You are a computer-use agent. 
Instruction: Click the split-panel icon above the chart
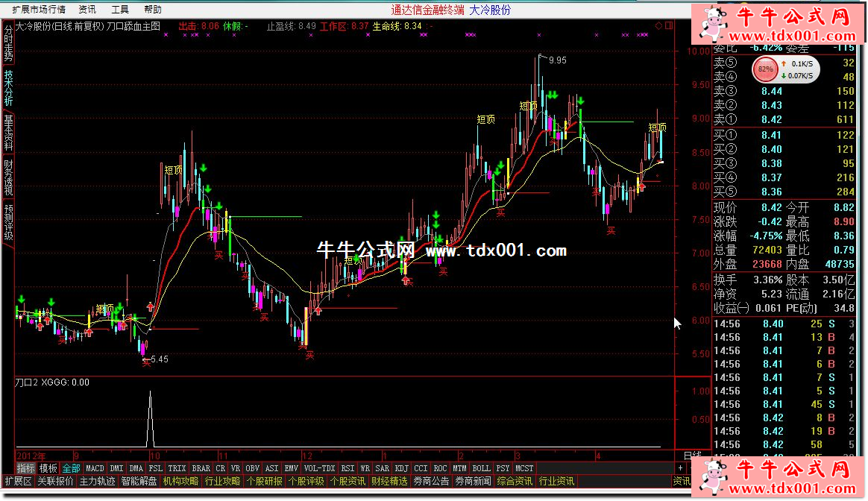[x=669, y=25]
